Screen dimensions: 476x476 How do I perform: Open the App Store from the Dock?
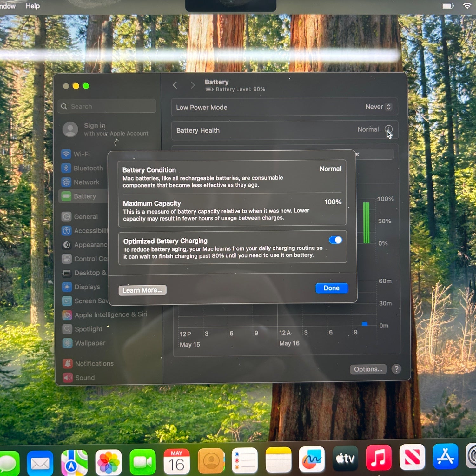(x=446, y=456)
